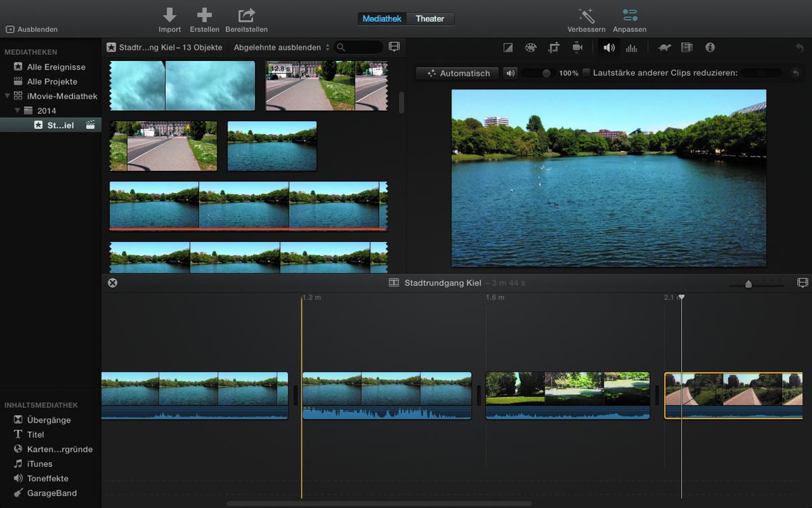Reset the volume adjustment arrow
The height and width of the screenshot is (508, 812).
796,73
